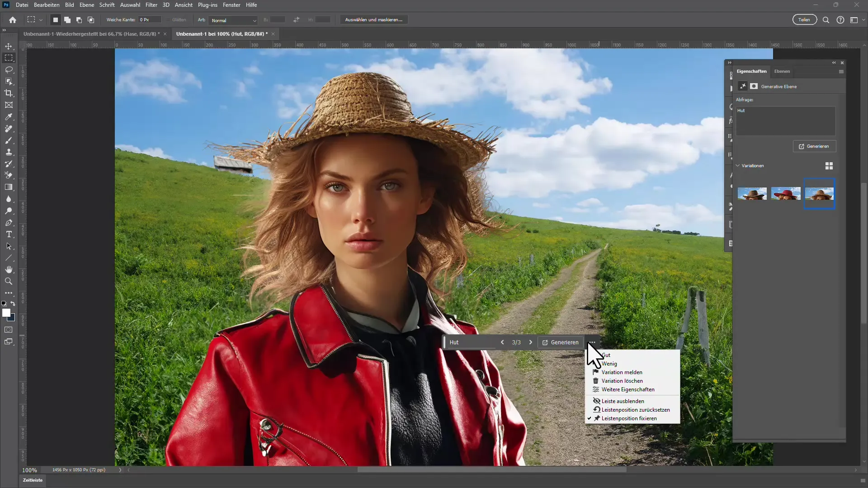Choose Subtract from selection mode
This screenshot has height=488, width=868.
[x=79, y=20]
